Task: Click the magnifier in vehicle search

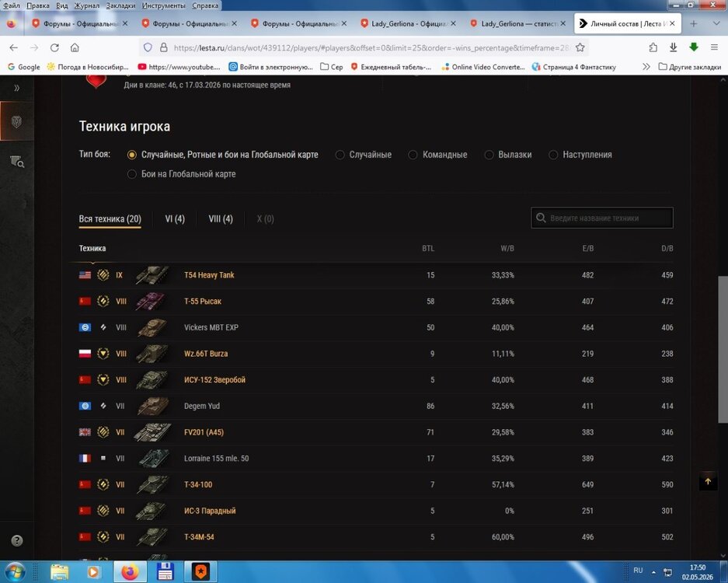Action: [541, 218]
